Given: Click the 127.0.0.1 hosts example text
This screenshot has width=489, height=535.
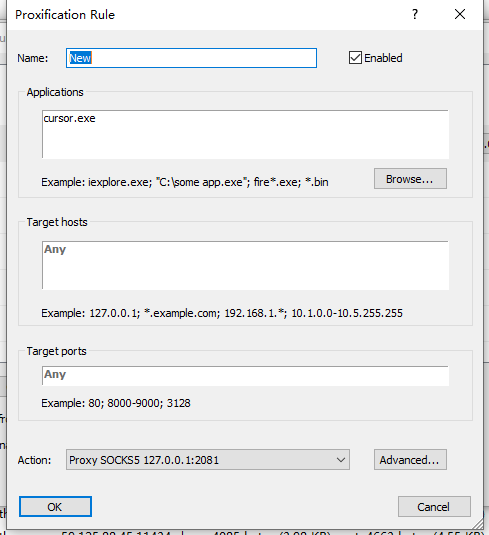Looking at the screenshot, I should point(114,313).
